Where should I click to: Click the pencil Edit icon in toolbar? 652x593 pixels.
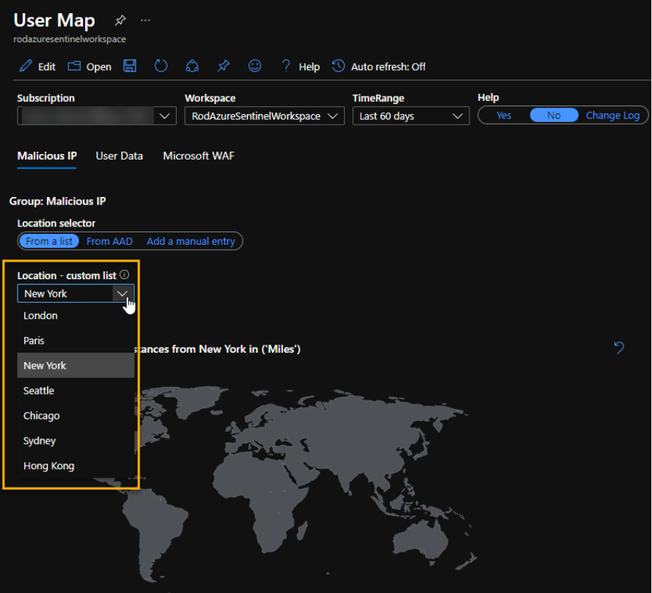(27, 66)
